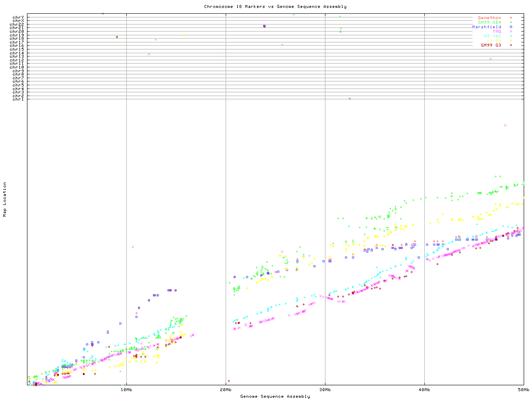Click the cyan triangle WI YAC legend marker
The height and width of the screenshot is (399, 532).
[x=511, y=36]
